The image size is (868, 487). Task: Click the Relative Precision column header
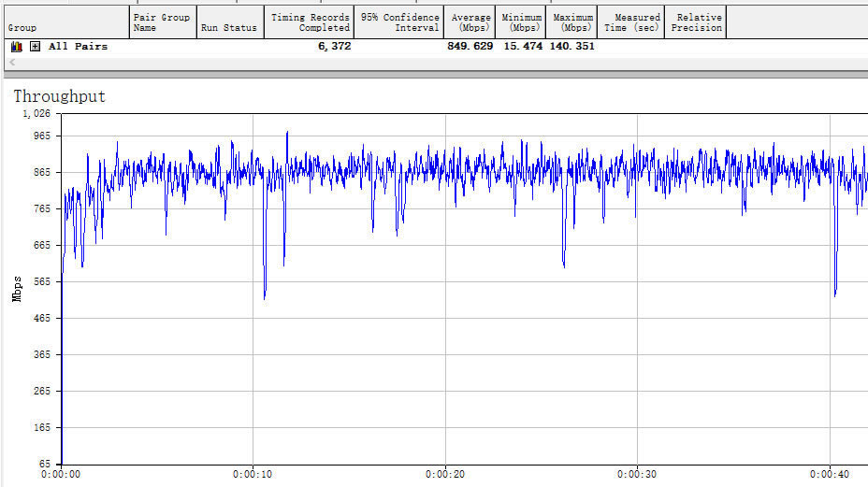pos(696,22)
